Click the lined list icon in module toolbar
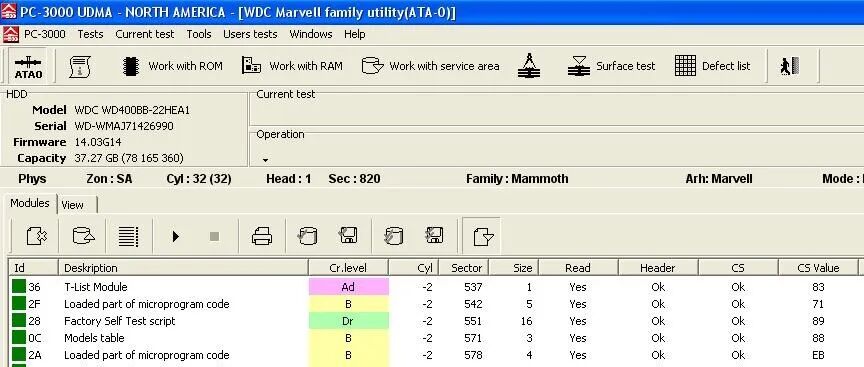 tap(128, 236)
